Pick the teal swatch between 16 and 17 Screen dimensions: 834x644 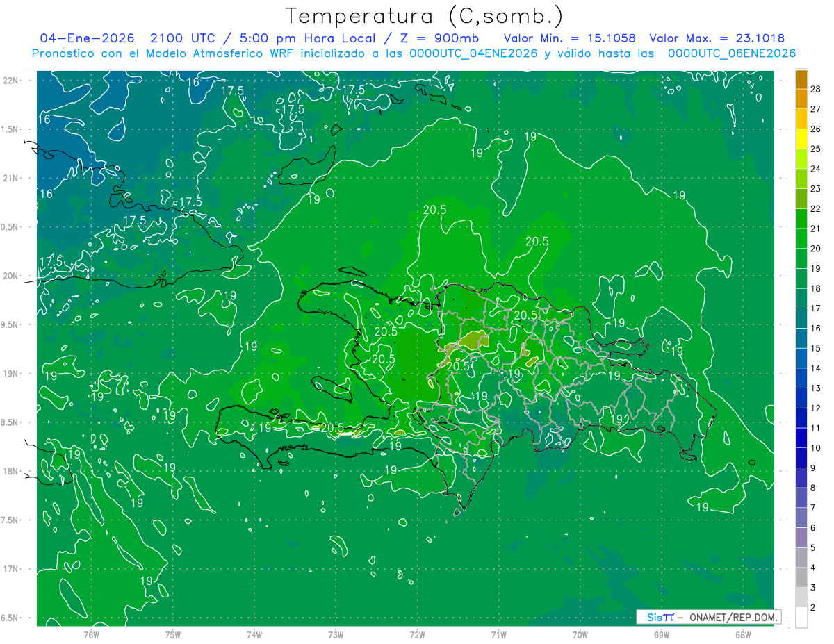point(801,318)
